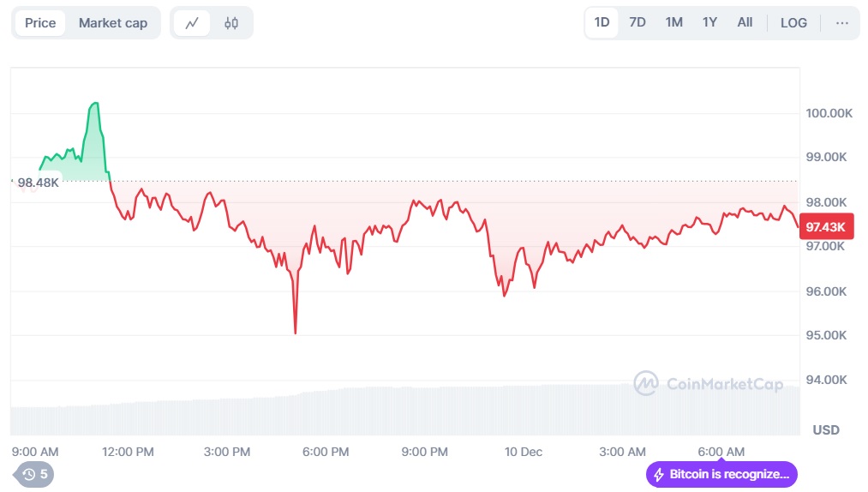Click the 10 Dec date marker
868x492 pixels.
523,452
